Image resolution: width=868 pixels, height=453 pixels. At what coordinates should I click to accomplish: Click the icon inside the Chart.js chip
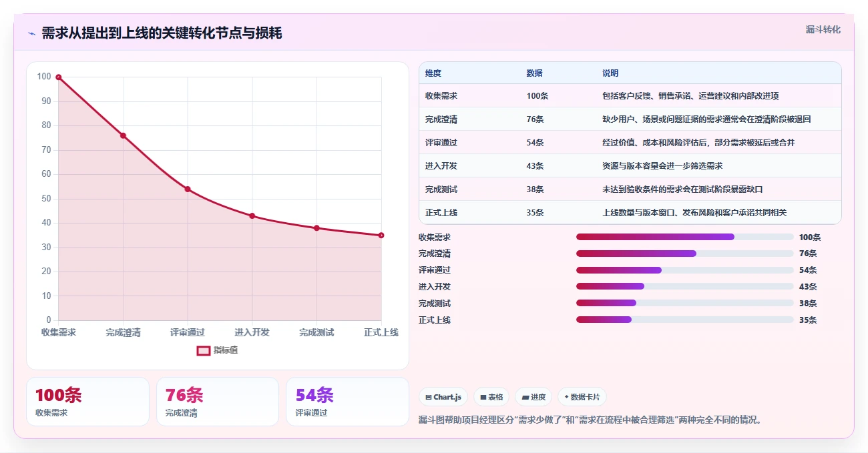(x=429, y=397)
